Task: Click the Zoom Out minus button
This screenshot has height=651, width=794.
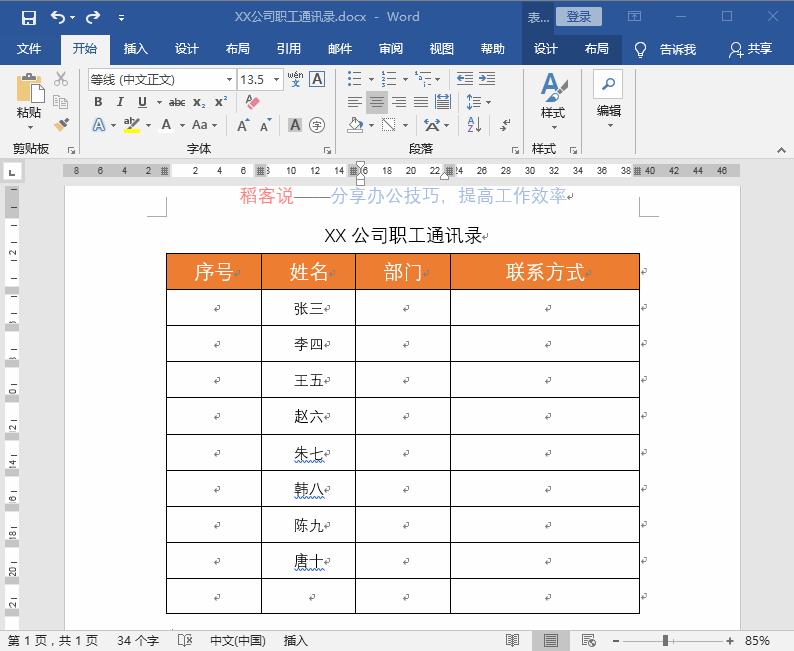Action: 616,641
